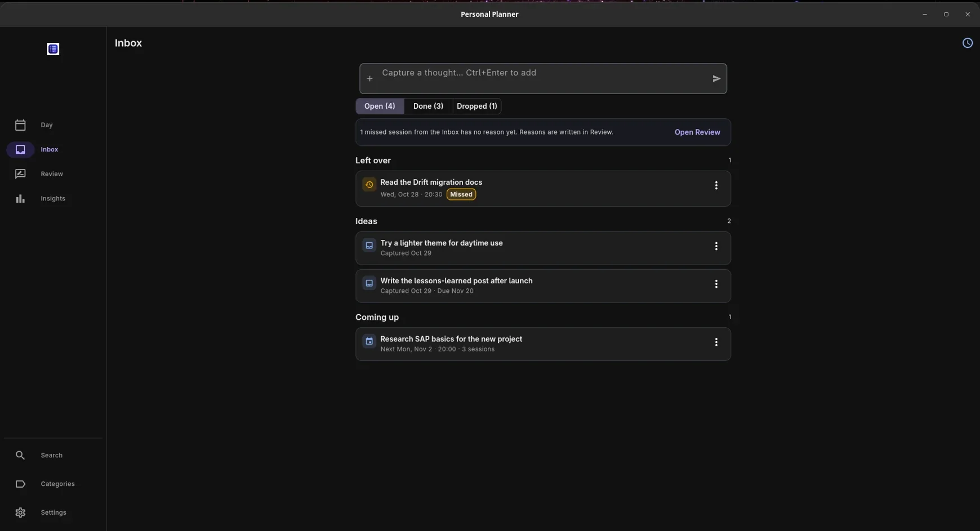The width and height of the screenshot is (980, 531).
Task: Minimize the Personal Planner window
Action: click(x=925, y=14)
